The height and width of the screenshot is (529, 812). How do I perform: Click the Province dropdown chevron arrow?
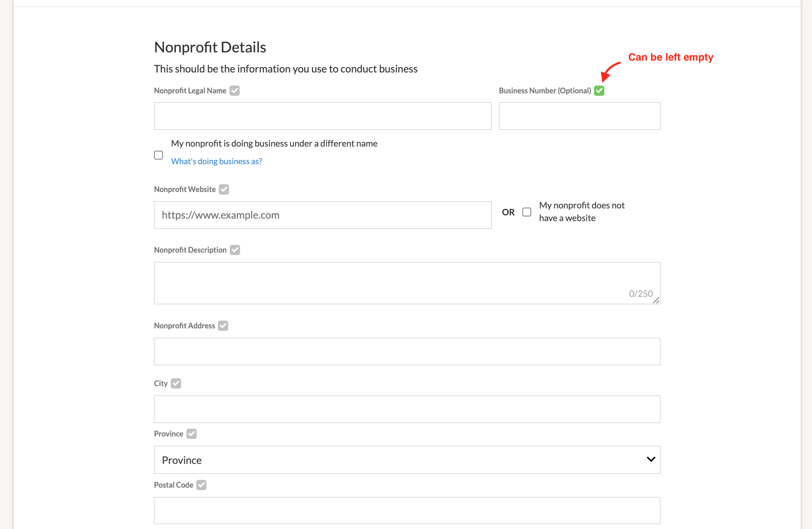(651, 459)
